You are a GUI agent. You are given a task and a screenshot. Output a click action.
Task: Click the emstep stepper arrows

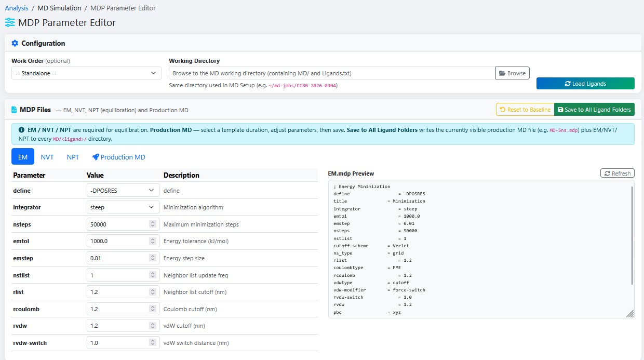153,258
